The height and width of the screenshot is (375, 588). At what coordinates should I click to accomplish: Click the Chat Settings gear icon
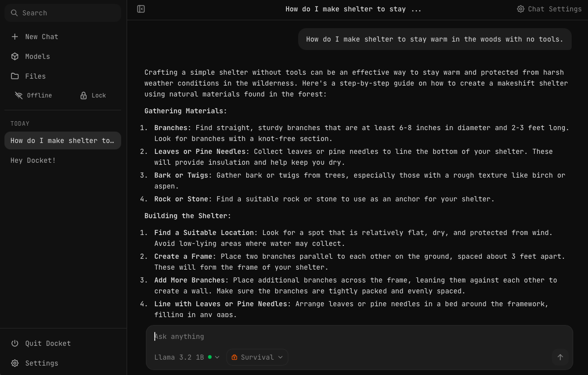click(520, 9)
